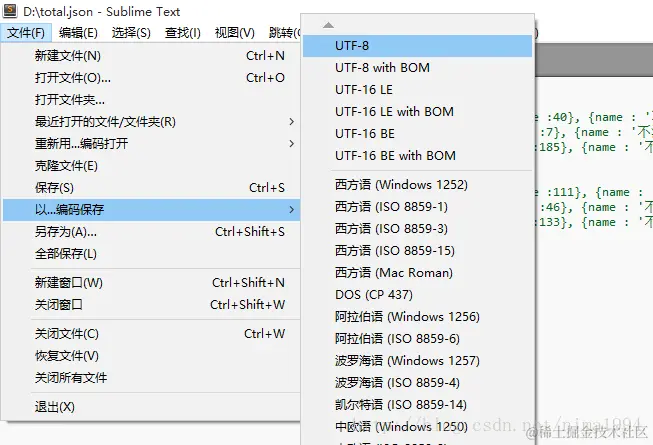Expand 重新用...编码打开 submenu
Viewport: 653px width, 445px height.
[x=151, y=144]
